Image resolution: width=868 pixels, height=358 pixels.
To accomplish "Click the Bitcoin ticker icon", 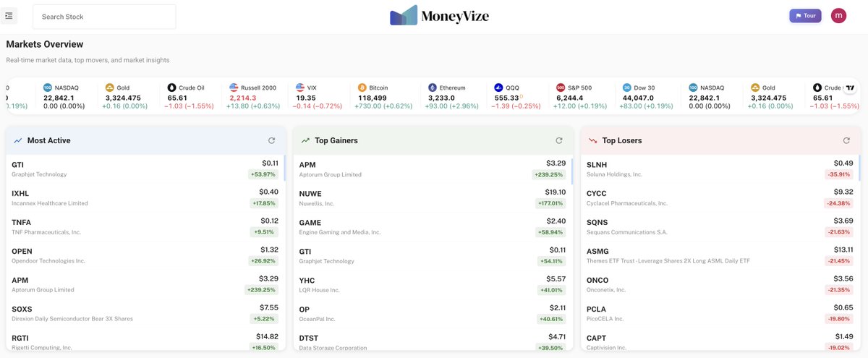I will 363,88.
